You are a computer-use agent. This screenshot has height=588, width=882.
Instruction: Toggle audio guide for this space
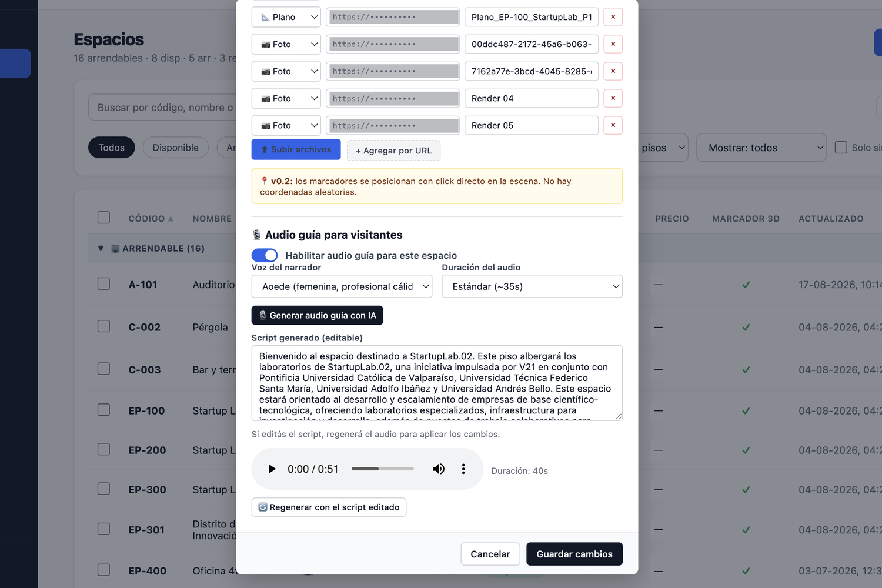pos(265,255)
